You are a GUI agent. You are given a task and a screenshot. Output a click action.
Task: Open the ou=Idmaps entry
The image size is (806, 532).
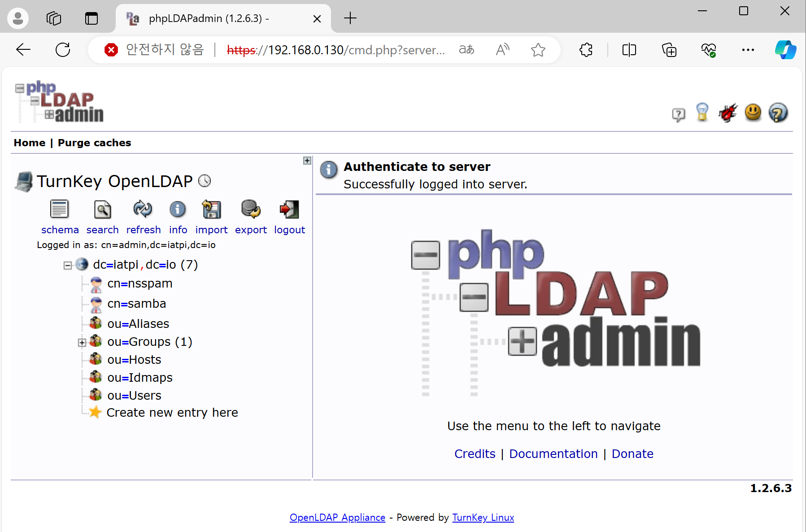coord(140,377)
